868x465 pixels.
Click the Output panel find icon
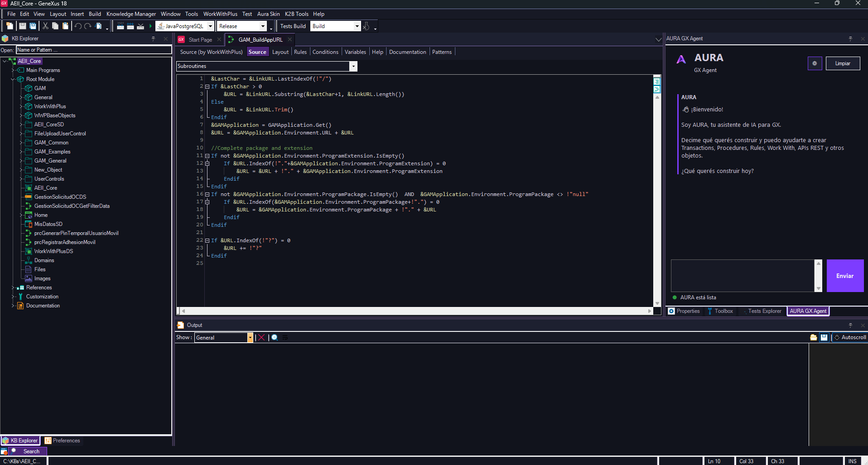275,337
